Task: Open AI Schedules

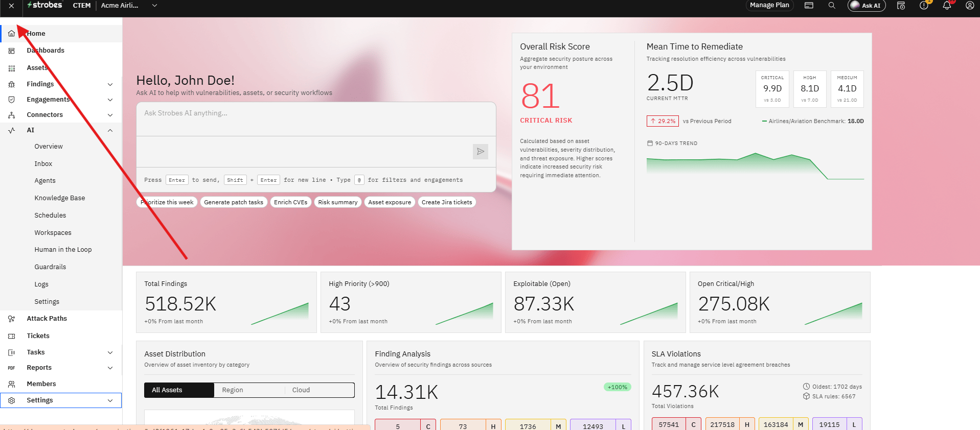Action: click(x=50, y=216)
